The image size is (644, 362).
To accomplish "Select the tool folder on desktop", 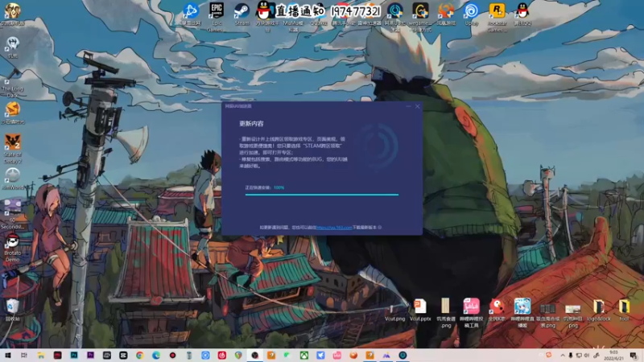I will click(624, 311).
